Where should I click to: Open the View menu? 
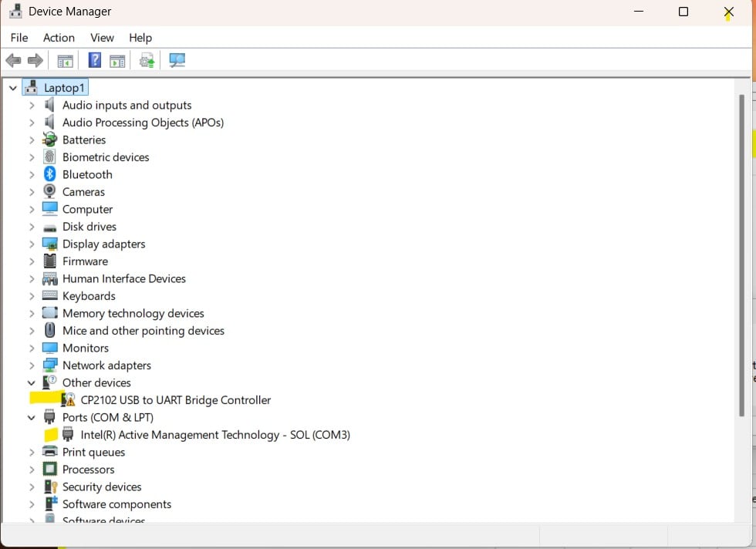102,38
